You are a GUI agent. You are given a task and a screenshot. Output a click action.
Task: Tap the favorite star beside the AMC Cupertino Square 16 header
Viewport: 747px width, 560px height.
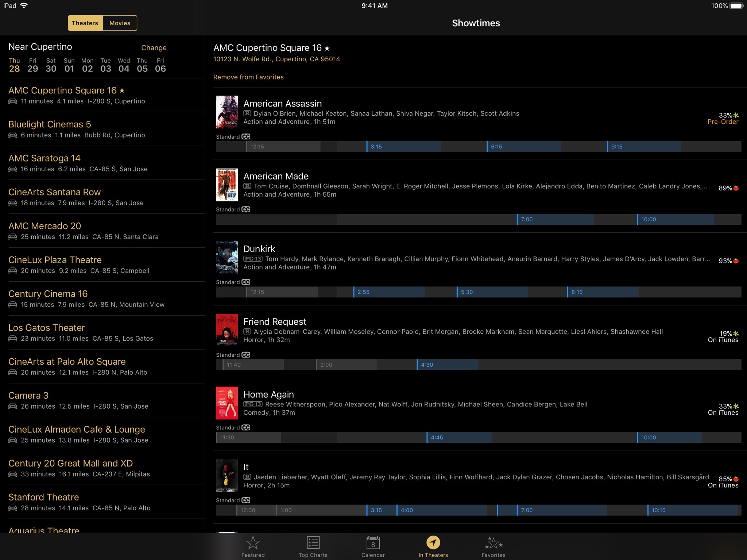tap(327, 48)
